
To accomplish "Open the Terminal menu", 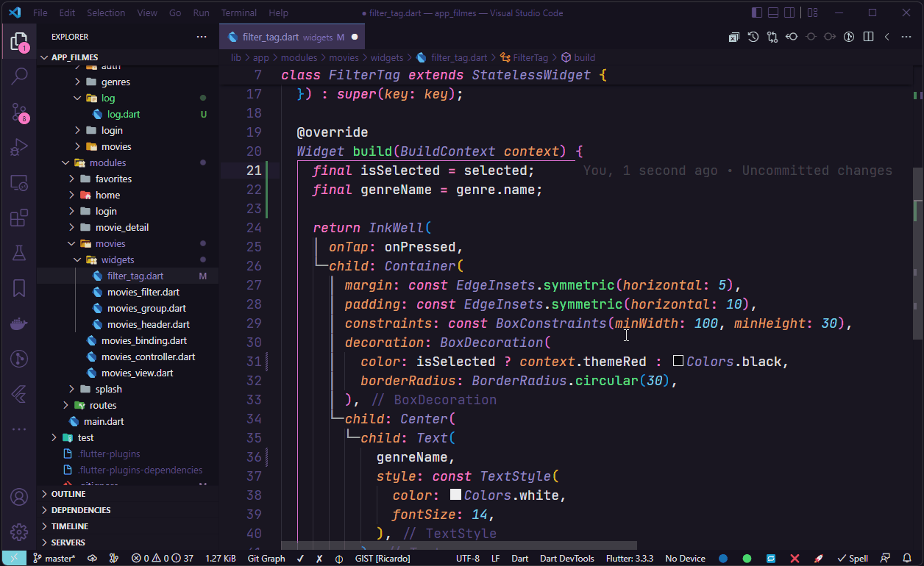I will point(239,12).
